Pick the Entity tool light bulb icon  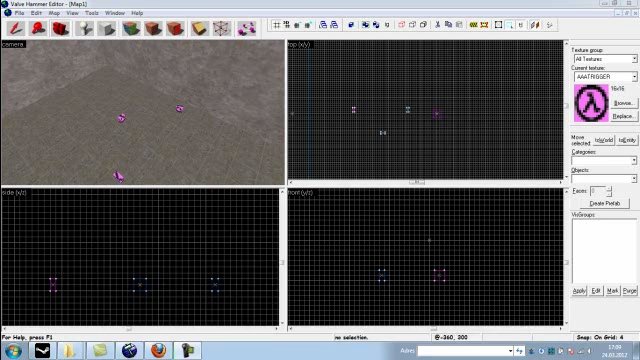click(84, 29)
